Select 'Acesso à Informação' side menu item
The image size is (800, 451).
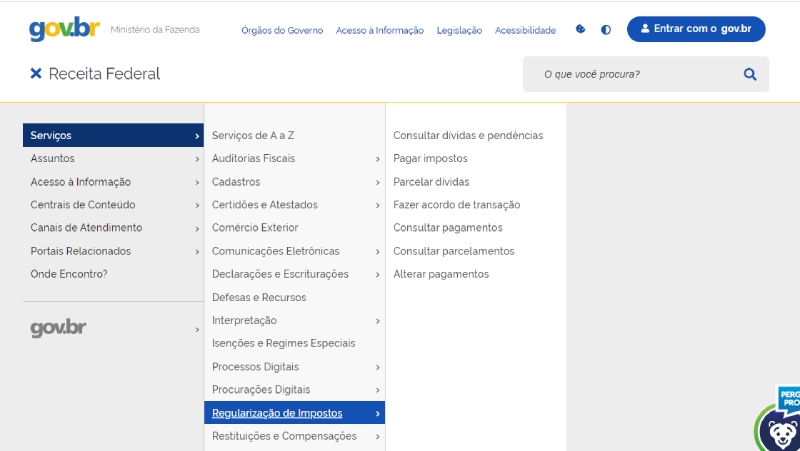113,182
